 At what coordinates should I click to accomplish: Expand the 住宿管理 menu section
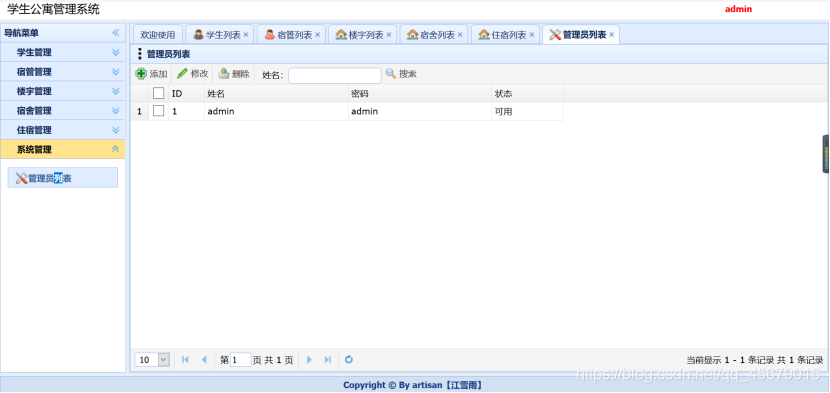pyautogui.click(x=116, y=130)
